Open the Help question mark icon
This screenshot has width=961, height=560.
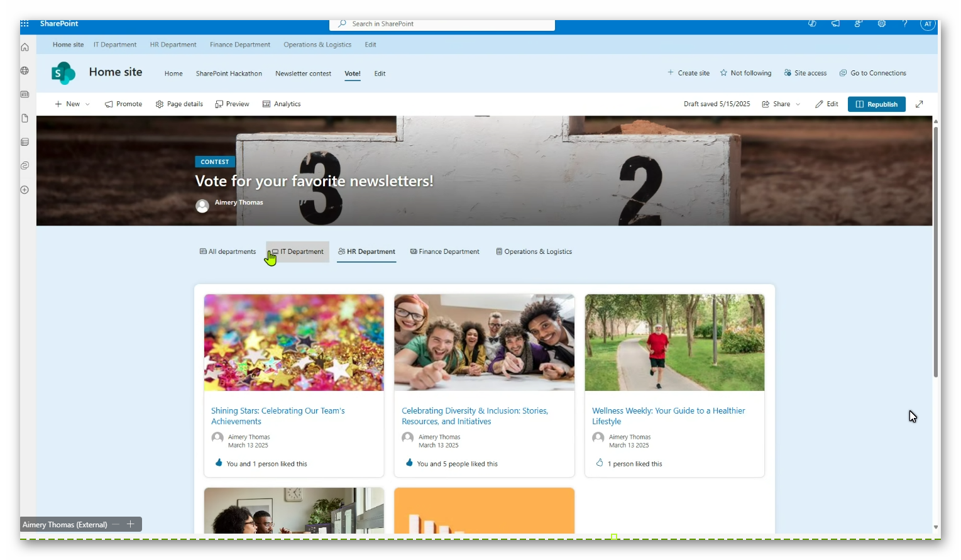[905, 24]
